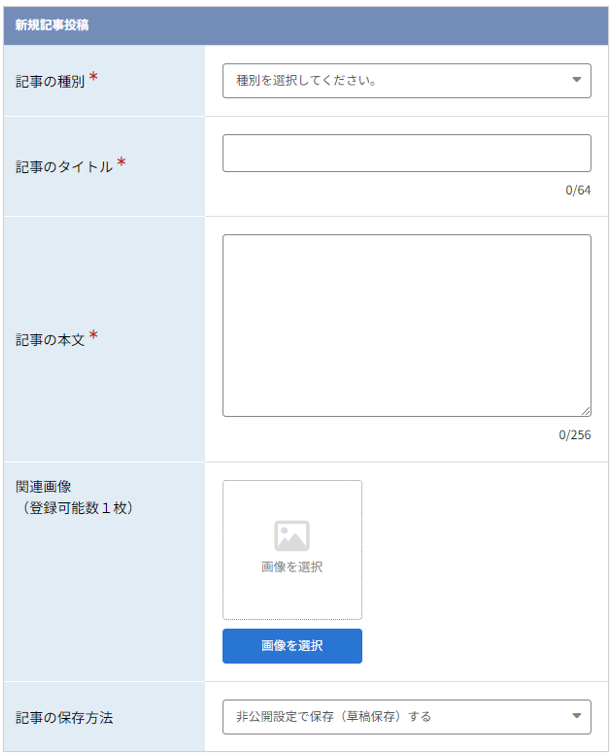Click the 0/256 body character counter
Viewport: 614px width, 754px height.
click(x=575, y=435)
